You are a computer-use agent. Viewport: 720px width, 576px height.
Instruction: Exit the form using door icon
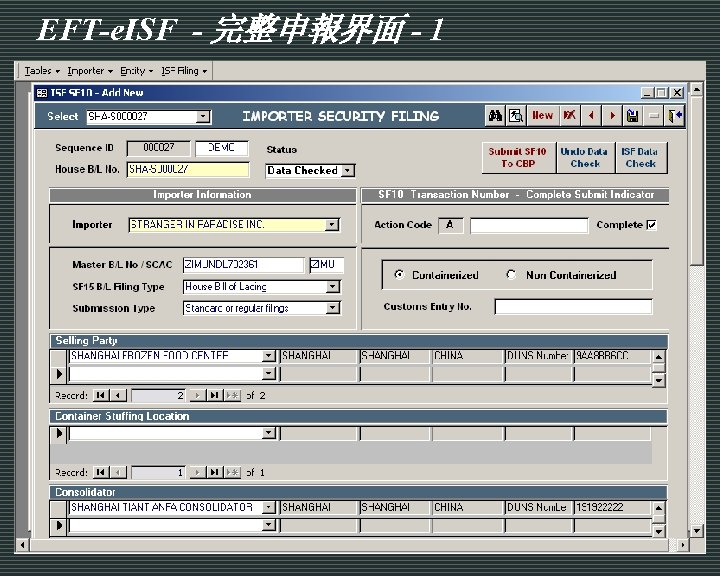coord(675,116)
